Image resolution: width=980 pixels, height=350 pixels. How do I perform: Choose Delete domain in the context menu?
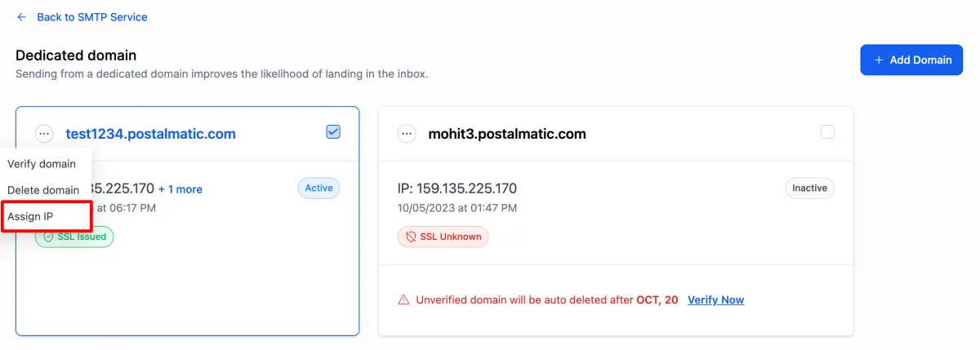[43, 190]
